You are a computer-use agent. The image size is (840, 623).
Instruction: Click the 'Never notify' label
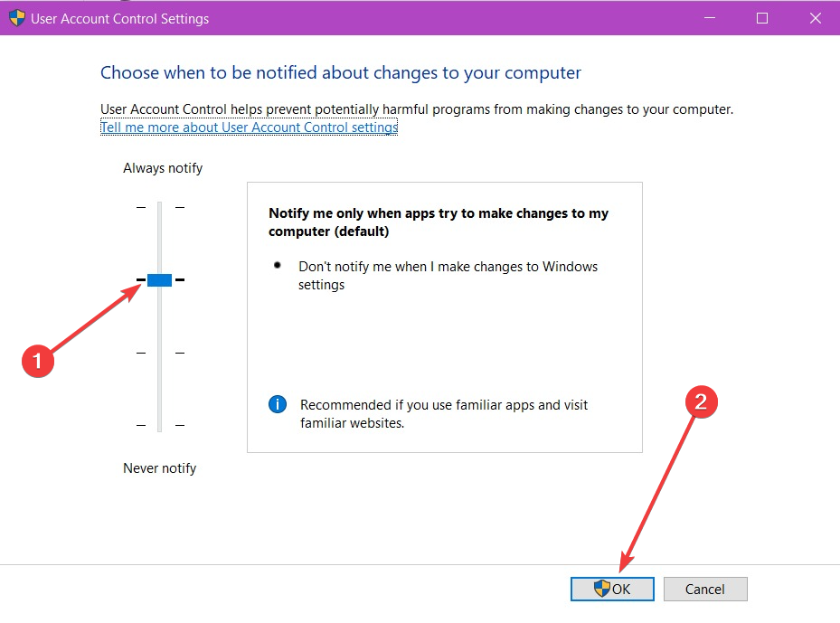tap(160, 468)
